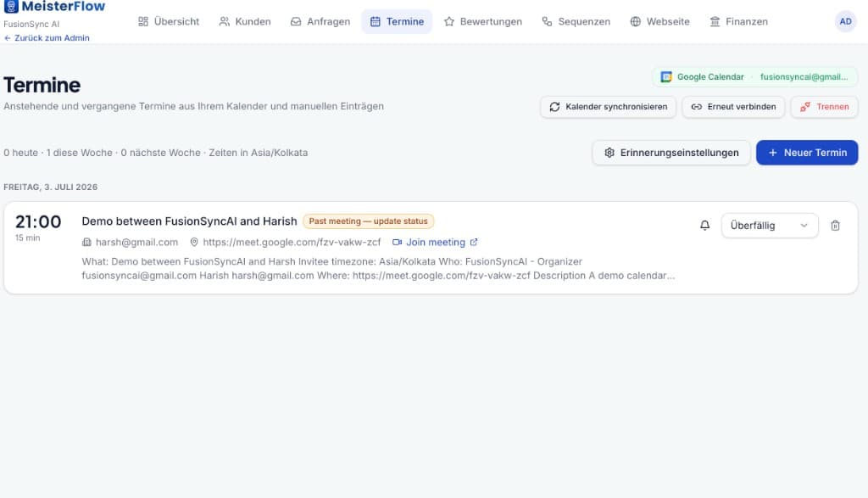Click the Demo between FusionSyncAI and Harish title

[x=189, y=221]
